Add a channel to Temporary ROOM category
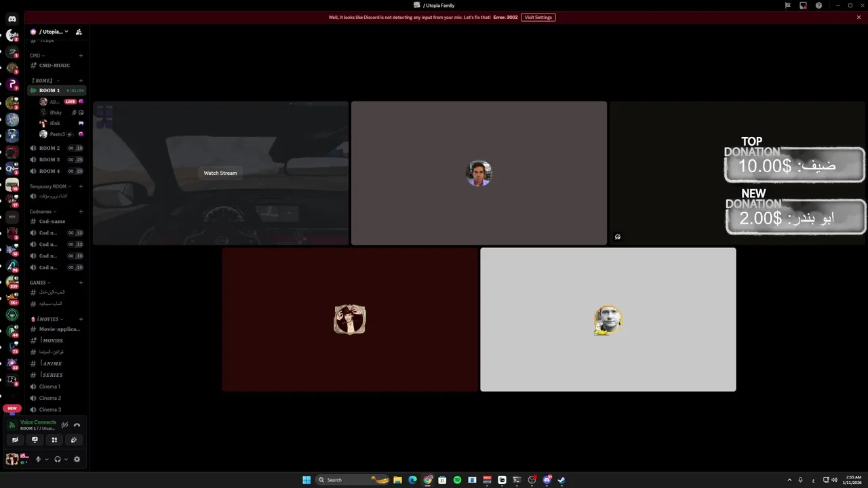Screen dimensions: 868x488 81,186
